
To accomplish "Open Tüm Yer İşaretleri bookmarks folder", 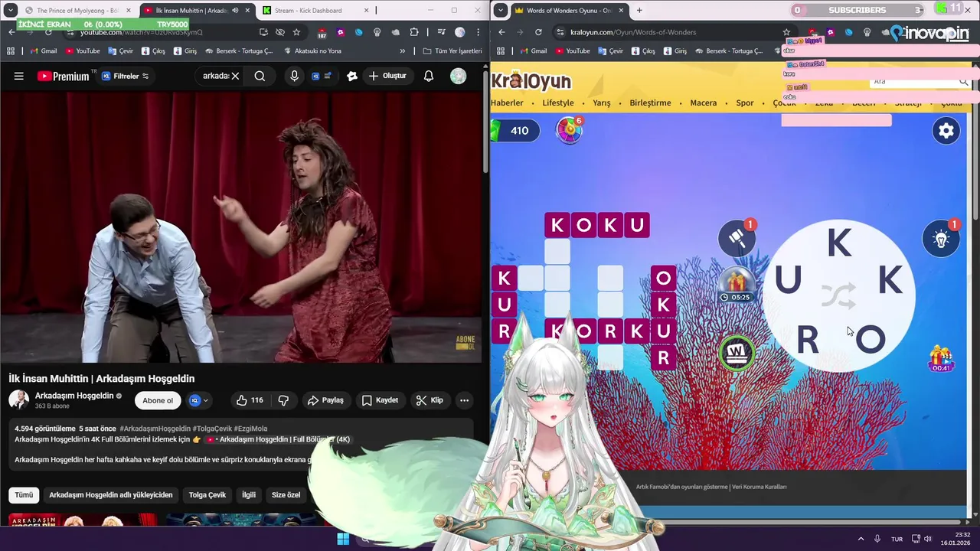I will 452,51.
